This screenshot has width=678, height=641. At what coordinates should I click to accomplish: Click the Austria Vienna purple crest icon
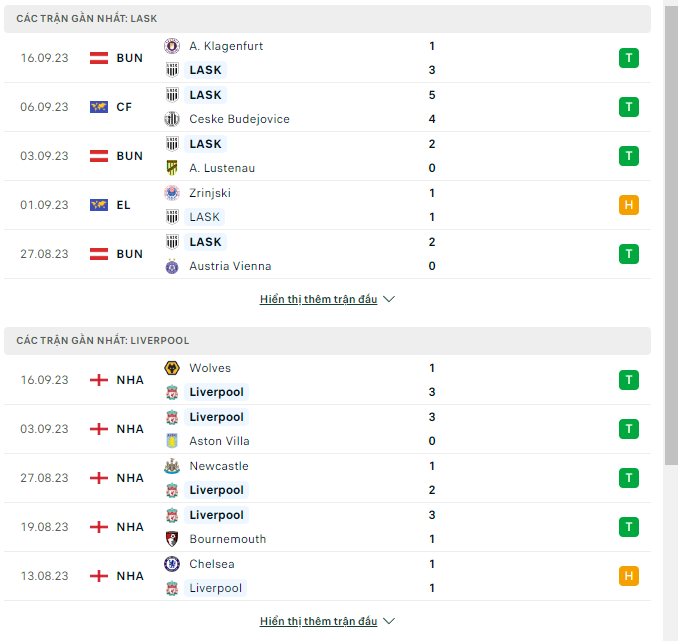tap(172, 266)
